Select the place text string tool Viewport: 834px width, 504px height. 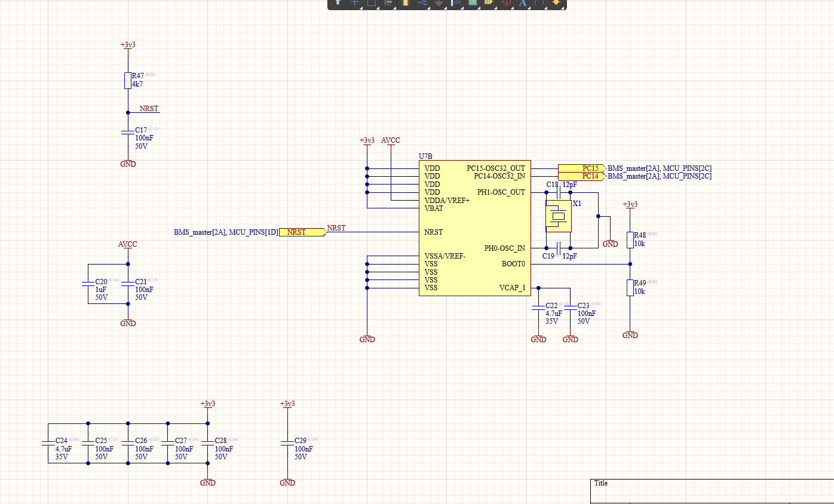[523, 4]
